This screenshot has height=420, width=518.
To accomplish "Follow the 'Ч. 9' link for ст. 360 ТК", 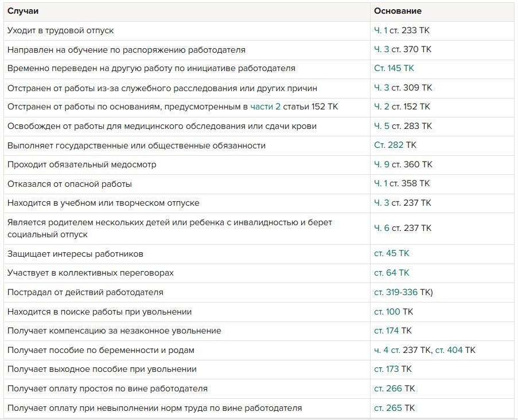I will click(x=381, y=164).
